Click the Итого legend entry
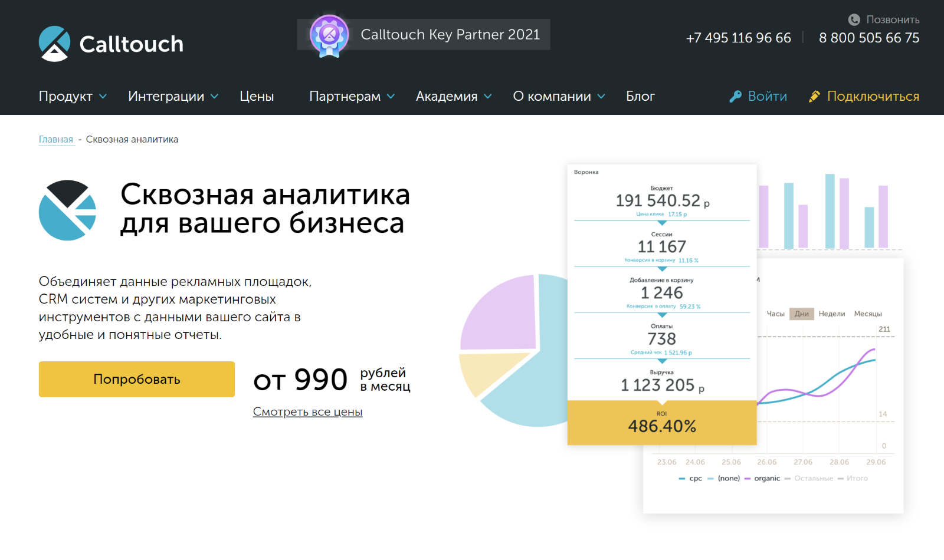Screen dimensions: 944x560 [853, 478]
